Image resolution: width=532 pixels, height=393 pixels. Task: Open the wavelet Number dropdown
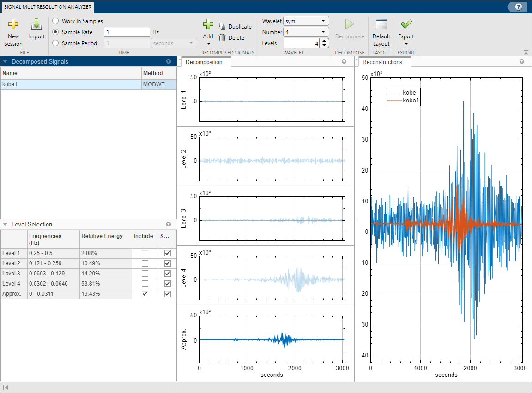click(x=306, y=32)
